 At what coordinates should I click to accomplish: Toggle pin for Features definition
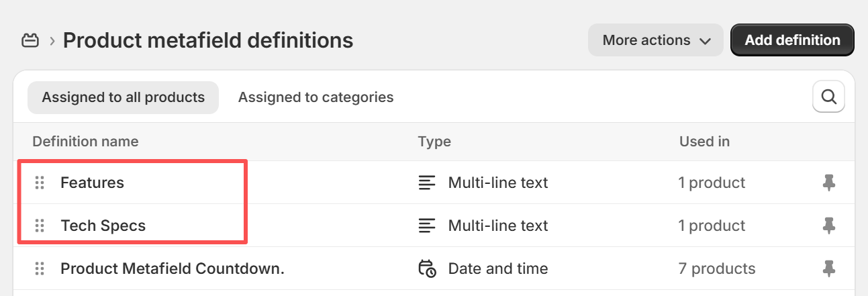click(x=829, y=183)
